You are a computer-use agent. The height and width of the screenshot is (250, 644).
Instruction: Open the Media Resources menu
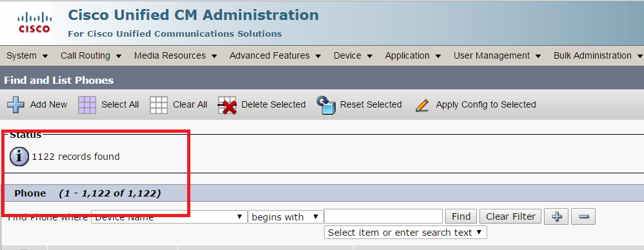coord(176,56)
